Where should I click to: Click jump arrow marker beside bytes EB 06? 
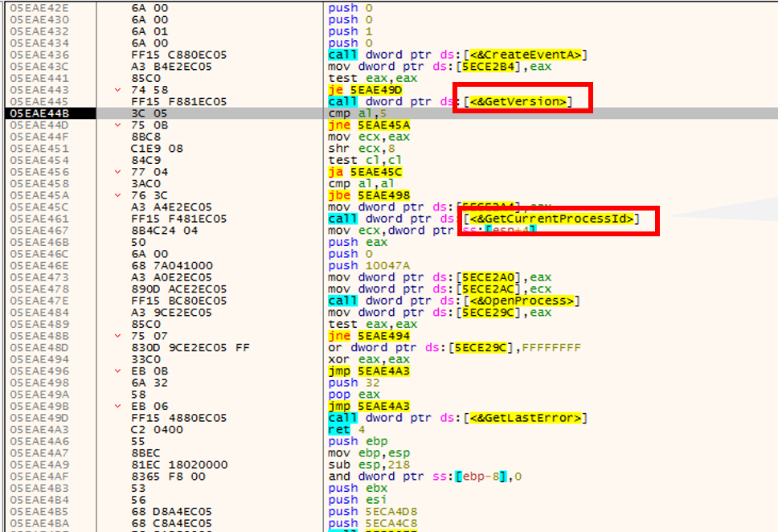[x=117, y=407]
